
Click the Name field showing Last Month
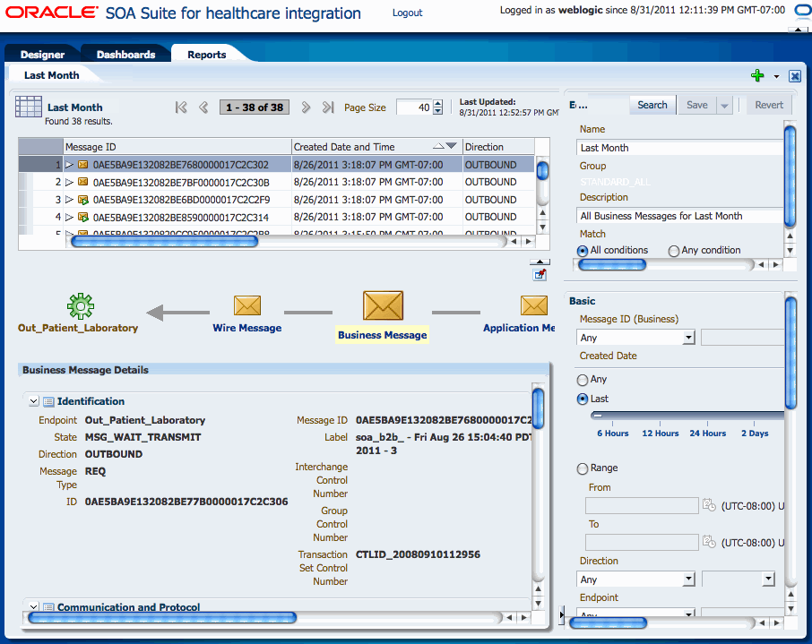tap(679, 148)
